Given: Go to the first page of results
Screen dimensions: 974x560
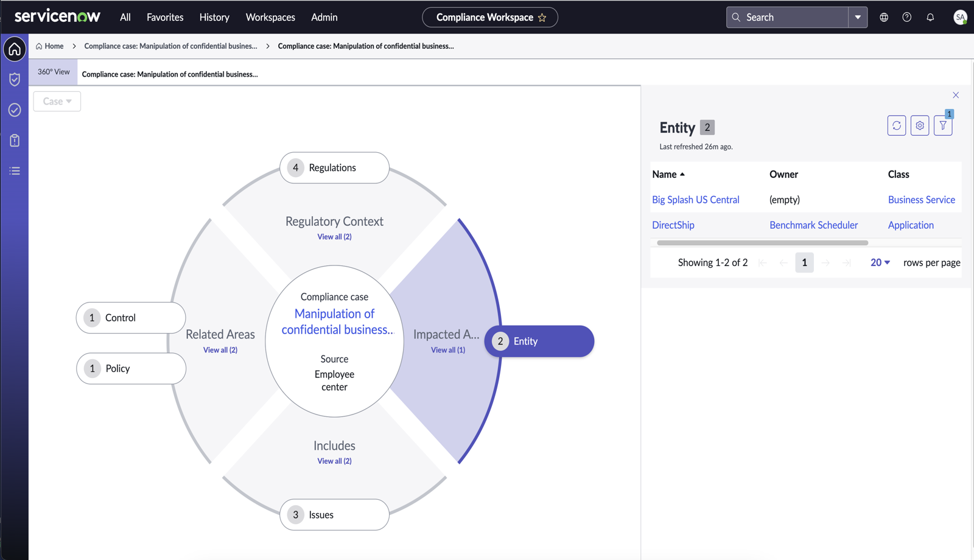Looking at the screenshot, I should 762,262.
